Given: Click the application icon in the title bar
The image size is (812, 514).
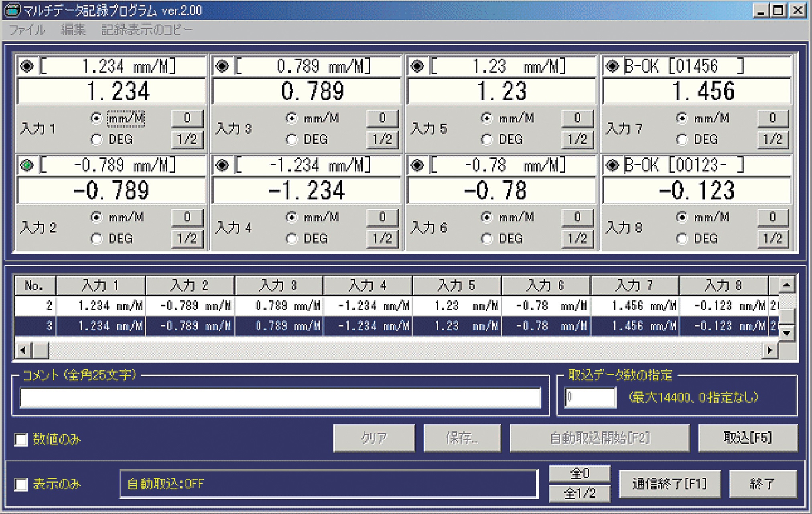Looking at the screenshot, I should coord(12,10).
